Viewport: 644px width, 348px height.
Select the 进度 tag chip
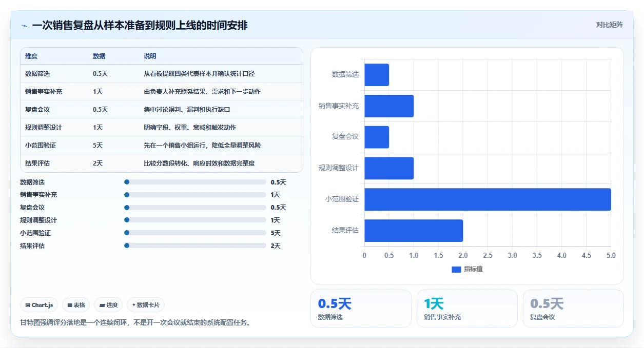point(109,305)
